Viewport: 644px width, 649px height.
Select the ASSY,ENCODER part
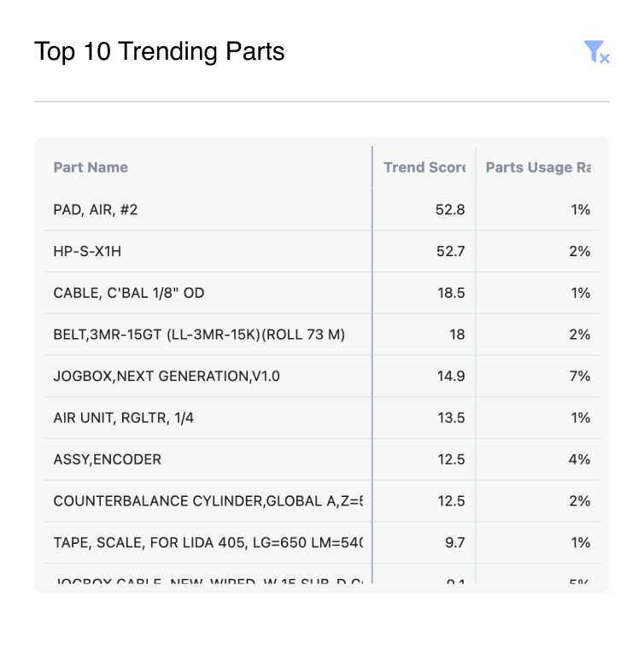[107, 459]
